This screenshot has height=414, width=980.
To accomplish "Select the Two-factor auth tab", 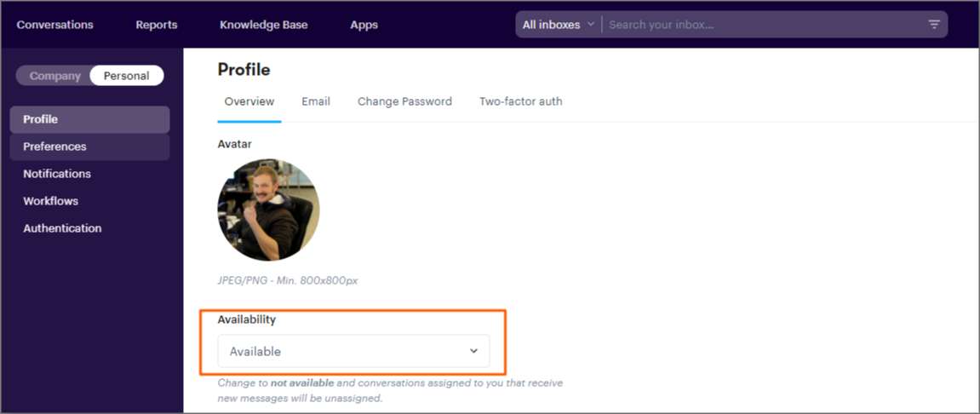I will pos(520,101).
